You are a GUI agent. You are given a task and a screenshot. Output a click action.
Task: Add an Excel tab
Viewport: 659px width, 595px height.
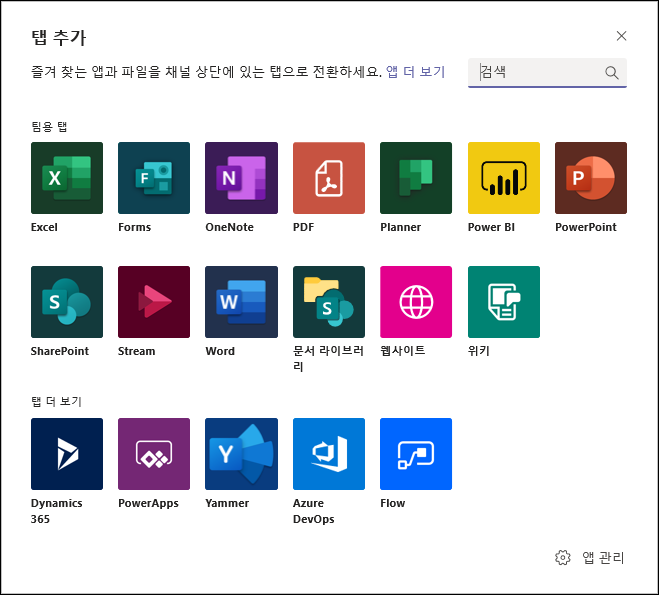pyautogui.click(x=67, y=178)
